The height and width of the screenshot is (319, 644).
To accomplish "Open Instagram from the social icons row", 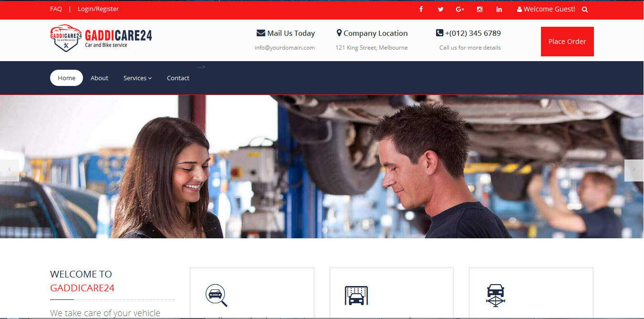I will click(x=479, y=9).
